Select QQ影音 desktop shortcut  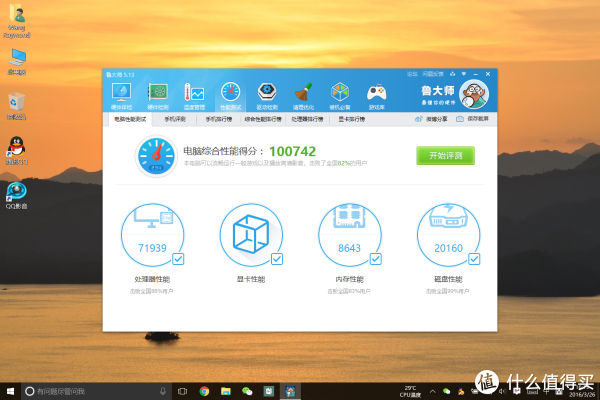coord(16,196)
